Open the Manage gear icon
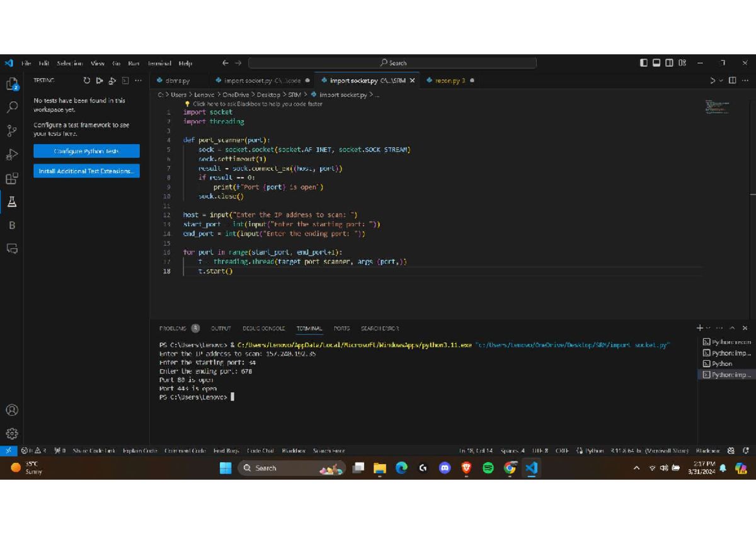 pos(11,433)
